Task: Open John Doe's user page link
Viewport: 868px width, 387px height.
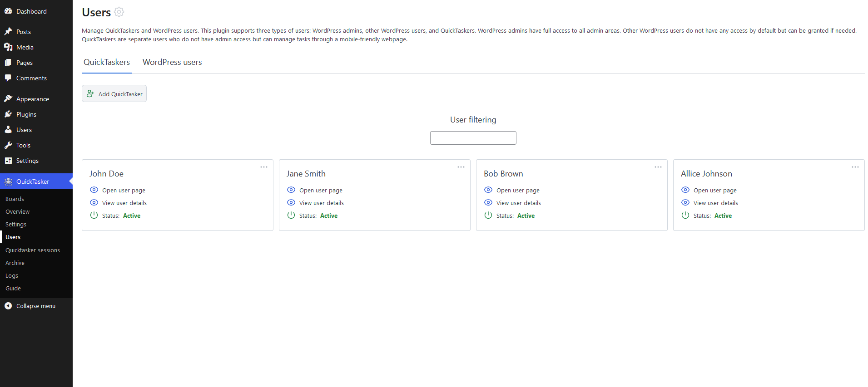Action: [124, 190]
